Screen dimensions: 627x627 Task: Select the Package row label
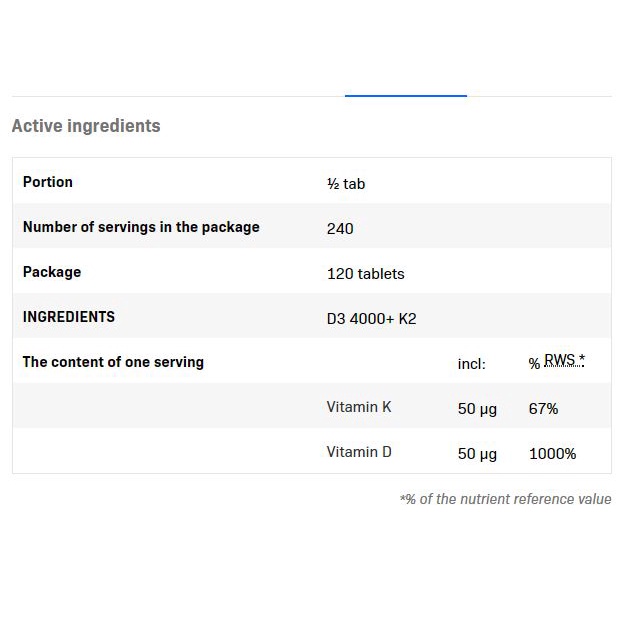pyautogui.click(x=52, y=272)
